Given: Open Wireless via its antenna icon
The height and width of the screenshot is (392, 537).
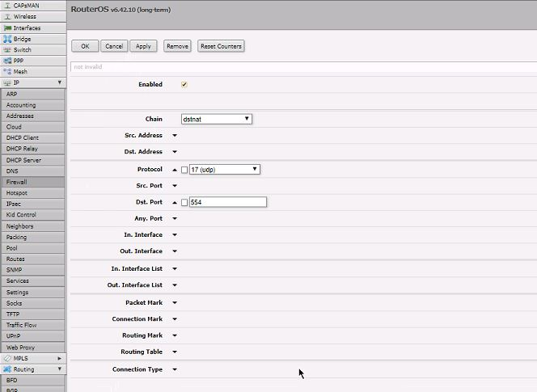Looking at the screenshot, I should (7, 16).
